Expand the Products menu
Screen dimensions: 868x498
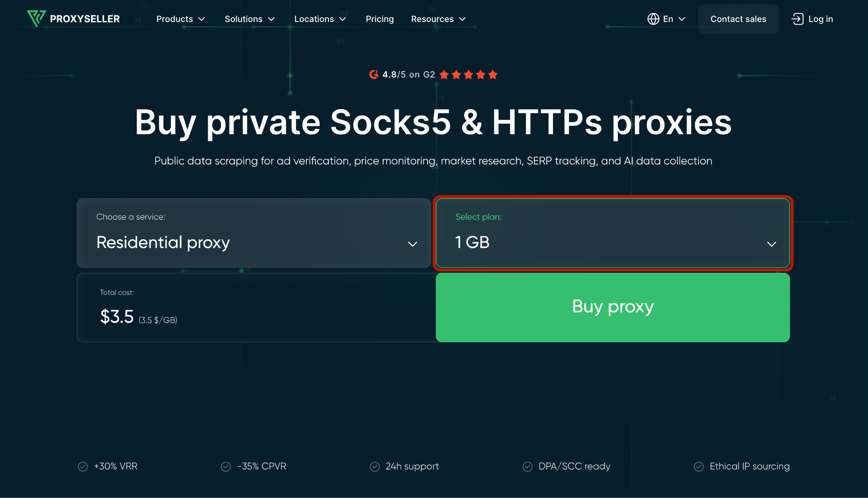click(x=181, y=19)
